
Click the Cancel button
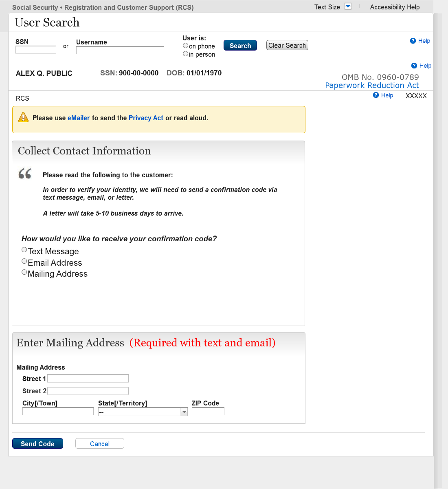pos(100,444)
